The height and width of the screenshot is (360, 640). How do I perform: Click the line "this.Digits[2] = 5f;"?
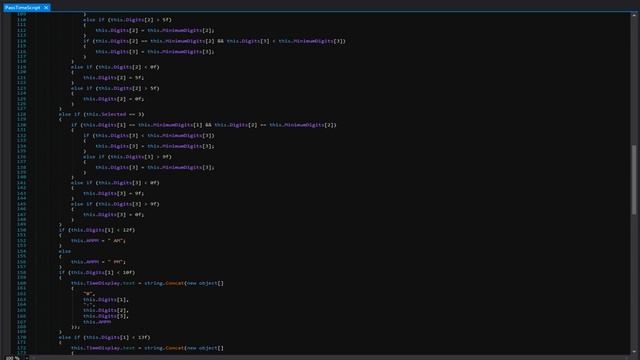tap(114, 78)
